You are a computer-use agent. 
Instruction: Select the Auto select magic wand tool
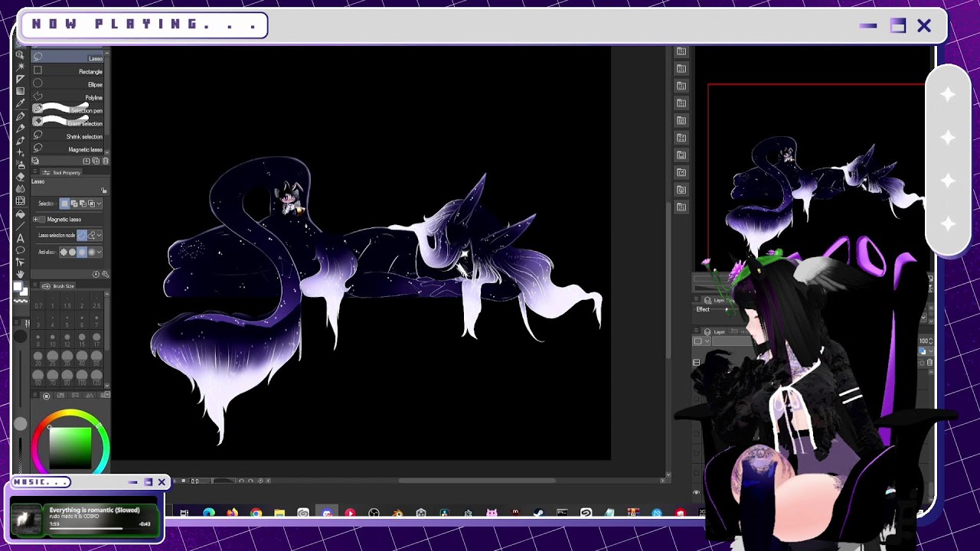tap(21, 66)
